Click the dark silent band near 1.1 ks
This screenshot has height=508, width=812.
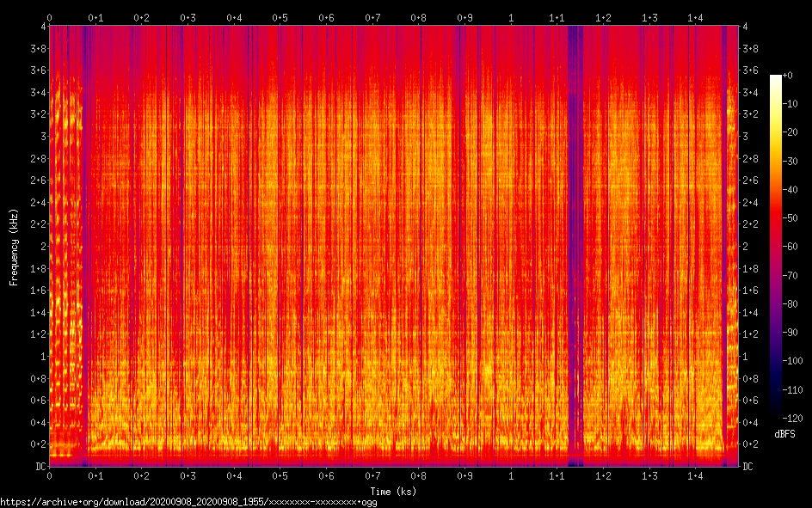[x=575, y=246]
